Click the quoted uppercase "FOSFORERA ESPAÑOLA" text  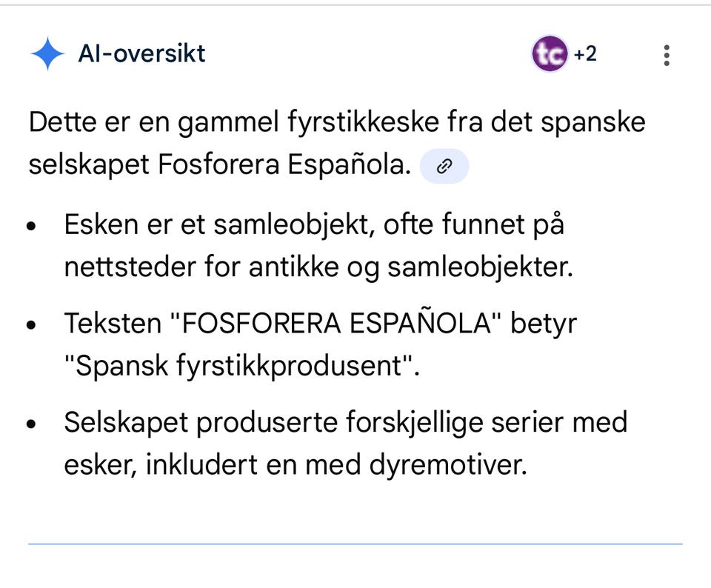[336, 323]
